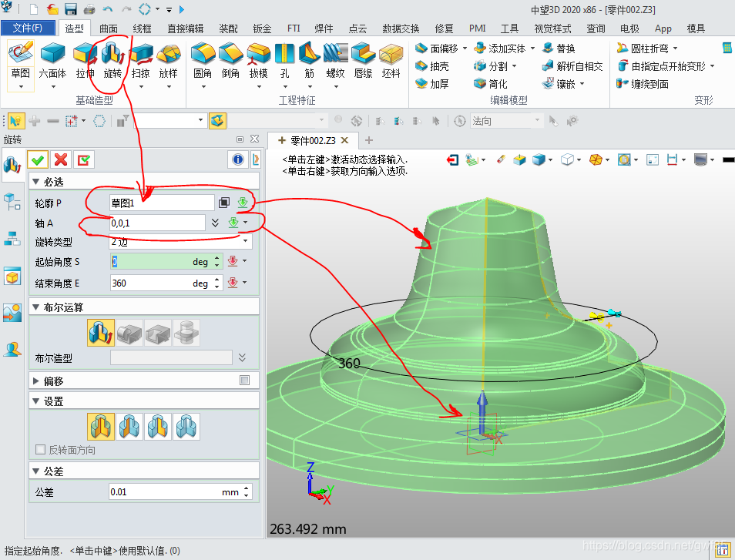Choose the 倒角 (Chamfer) tool
Image resolution: width=735 pixels, height=560 pixels.
pos(230,57)
